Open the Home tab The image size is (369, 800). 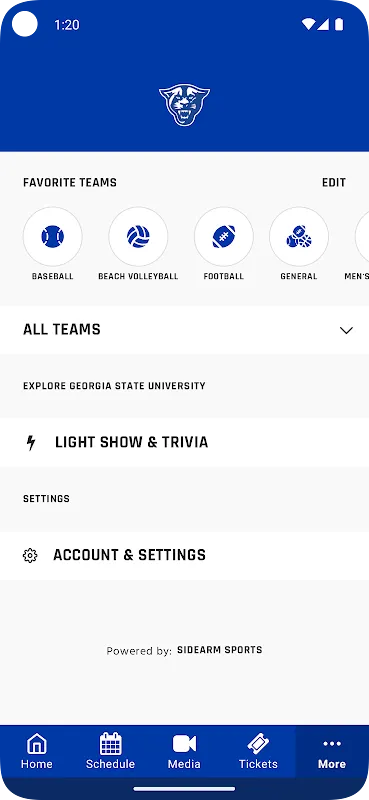(37, 751)
